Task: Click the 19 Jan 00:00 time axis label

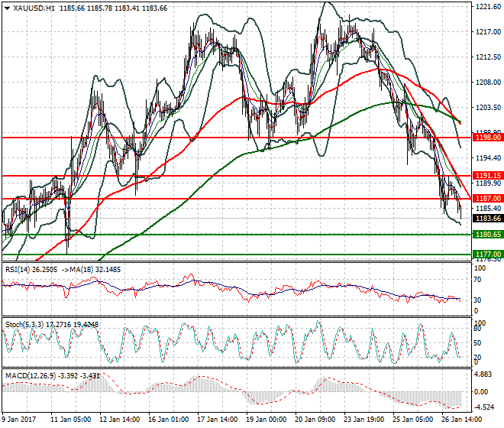Action: coord(267,420)
